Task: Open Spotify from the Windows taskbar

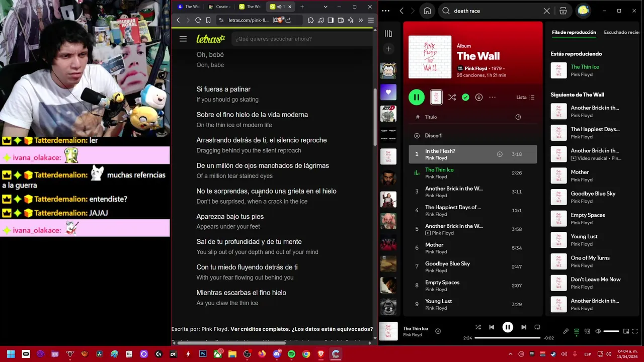Action: [291, 354]
